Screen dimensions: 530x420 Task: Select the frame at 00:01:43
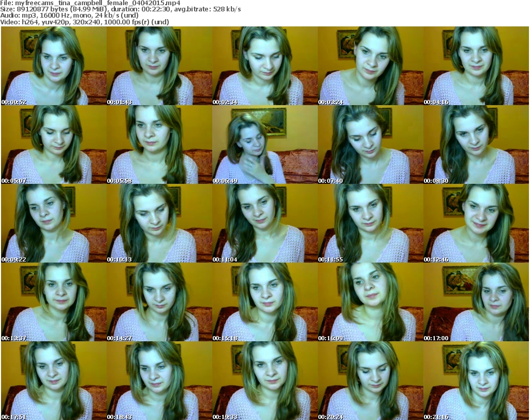tap(159, 66)
